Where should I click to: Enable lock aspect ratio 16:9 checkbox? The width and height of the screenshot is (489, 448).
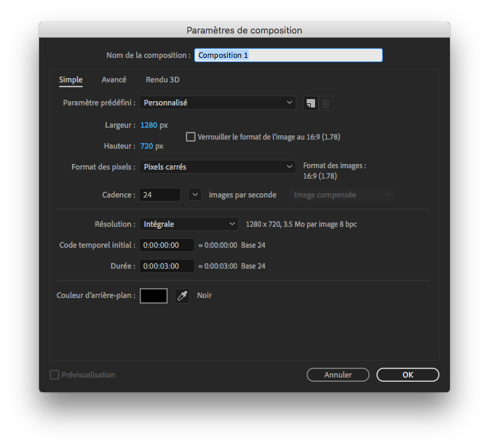[191, 137]
